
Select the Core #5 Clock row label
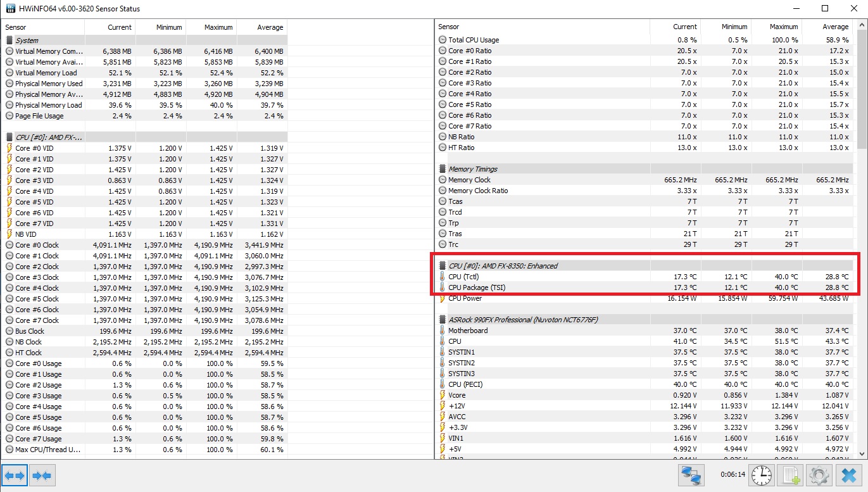coord(37,299)
